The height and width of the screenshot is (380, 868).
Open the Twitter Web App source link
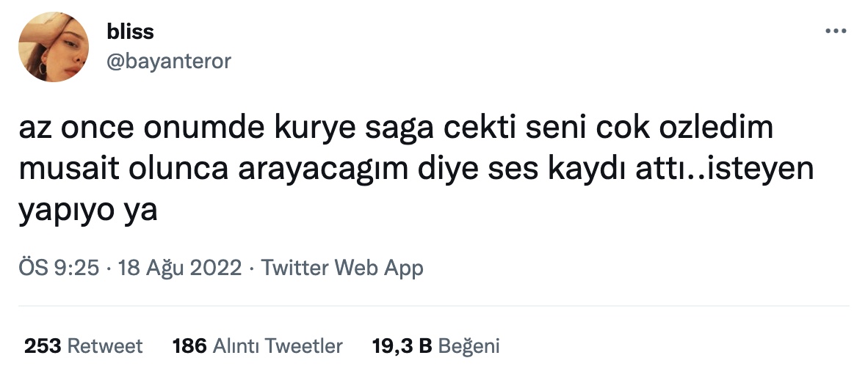point(342,268)
